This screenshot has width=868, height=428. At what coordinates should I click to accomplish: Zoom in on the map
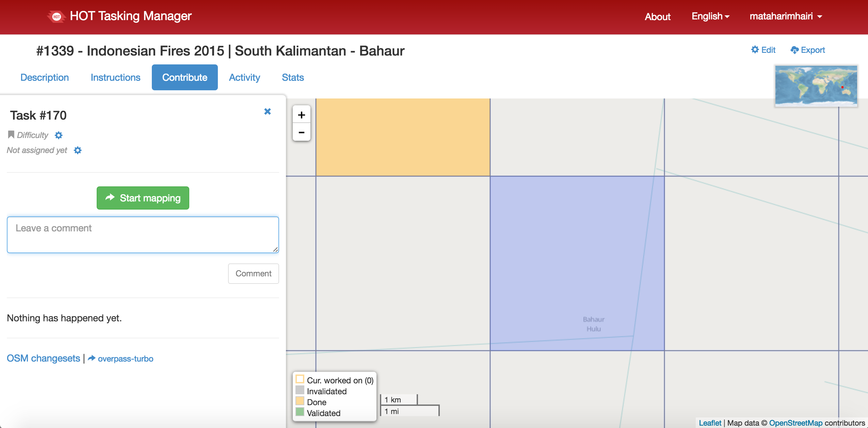tap(301, 115)
